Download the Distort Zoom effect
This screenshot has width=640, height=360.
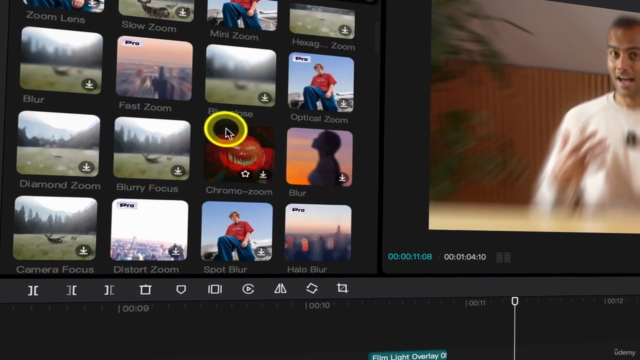[x=176, y=251]
